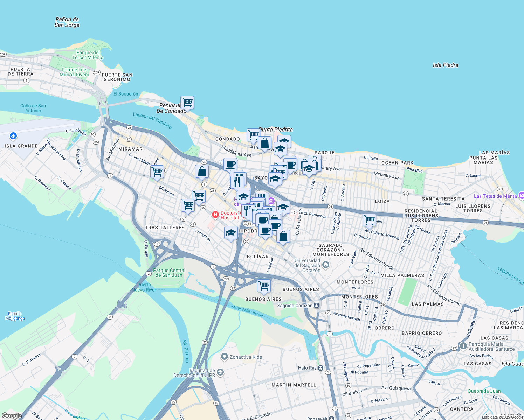
Task: Click the SANTA TERESITA neighborhood label
Action: (443, 199)
